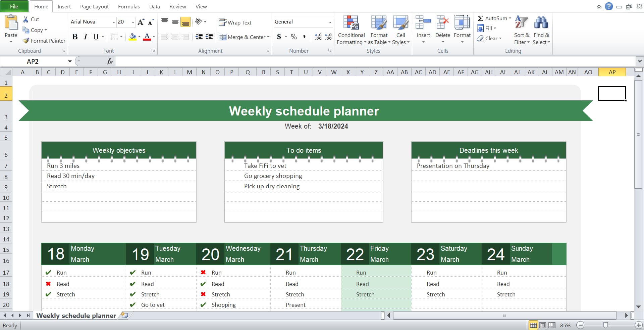The width and height of the screenshot is (644, 330).
Task: Open Conditional Formatting options
Action: tap(351, 30)
